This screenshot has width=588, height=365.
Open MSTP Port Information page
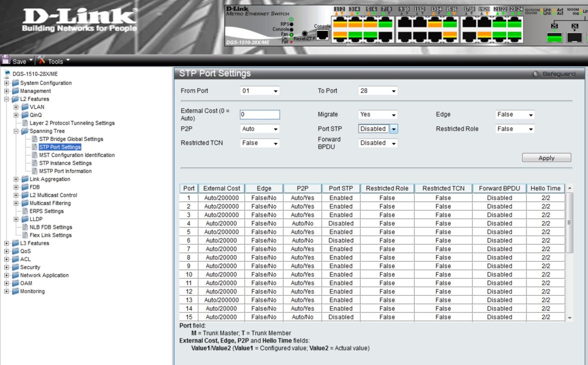tap(65, 171)
